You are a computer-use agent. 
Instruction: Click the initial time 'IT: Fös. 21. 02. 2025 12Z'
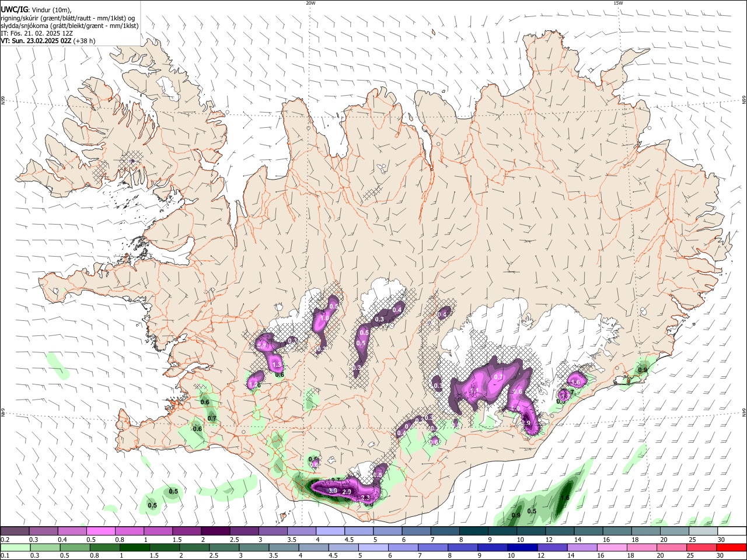click(37, 33)
